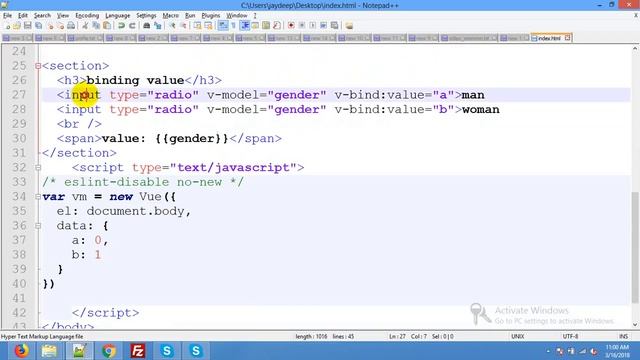Open the UTF-8 encoding selector in status bar
This screenshot has width=640, height=360.
click(x=570, y=336)
